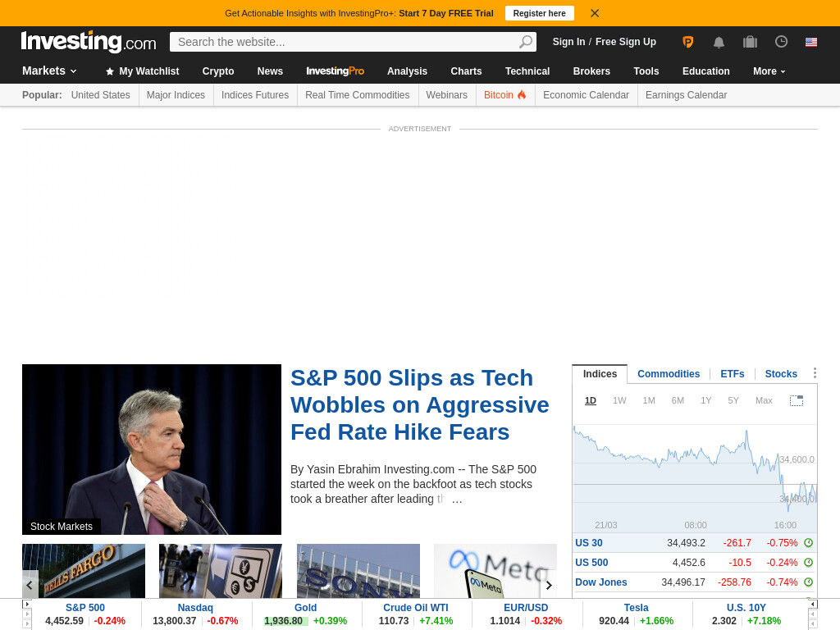Click the detach chart icon in widget

[x=797, y=400]
